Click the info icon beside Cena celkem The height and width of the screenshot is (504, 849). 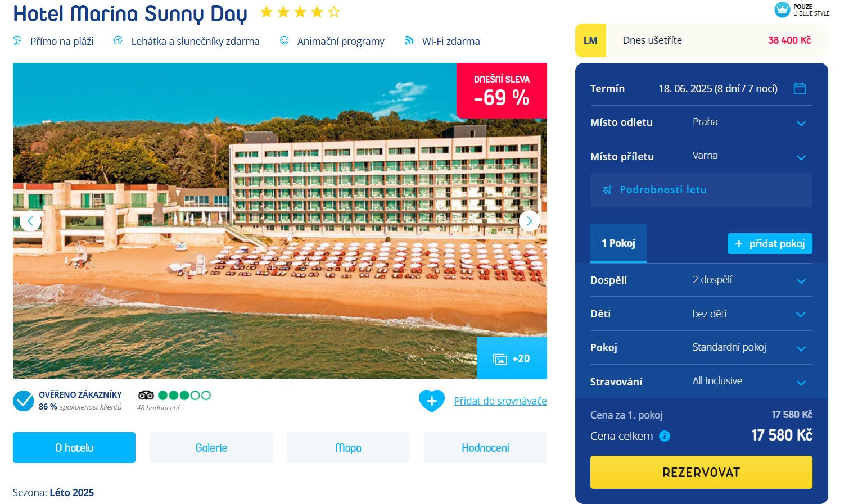[x=665, y=436]
